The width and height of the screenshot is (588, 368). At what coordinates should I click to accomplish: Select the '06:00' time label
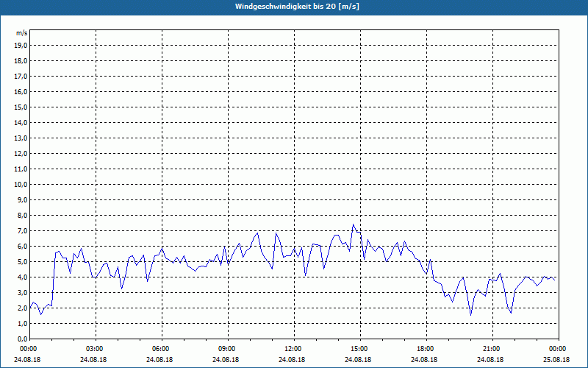coord(162,349)
